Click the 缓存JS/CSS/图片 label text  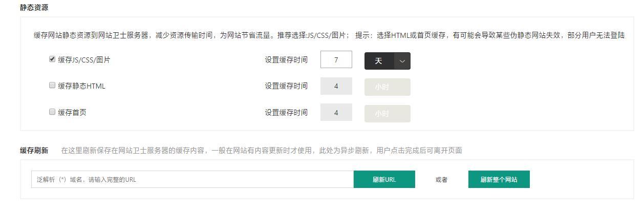tap(84, 60)
